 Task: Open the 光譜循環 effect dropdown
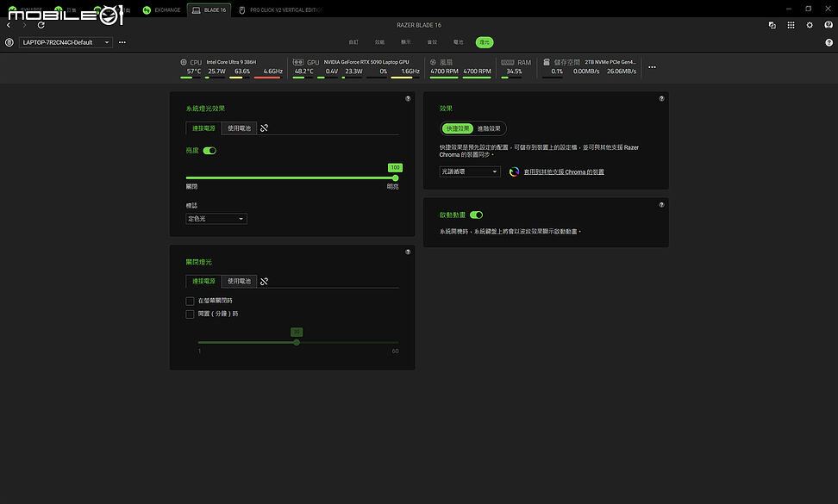470,171
